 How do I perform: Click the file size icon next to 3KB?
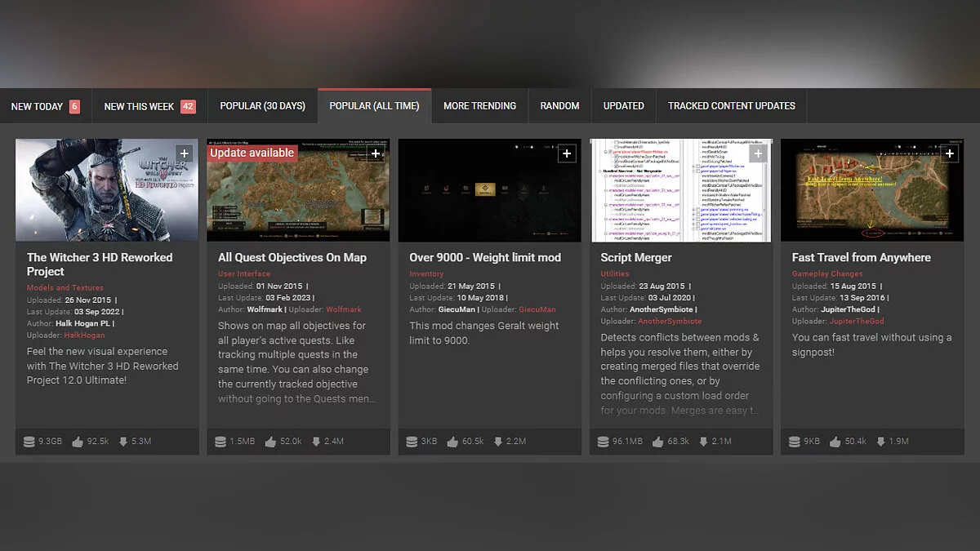tap(412, 442)
